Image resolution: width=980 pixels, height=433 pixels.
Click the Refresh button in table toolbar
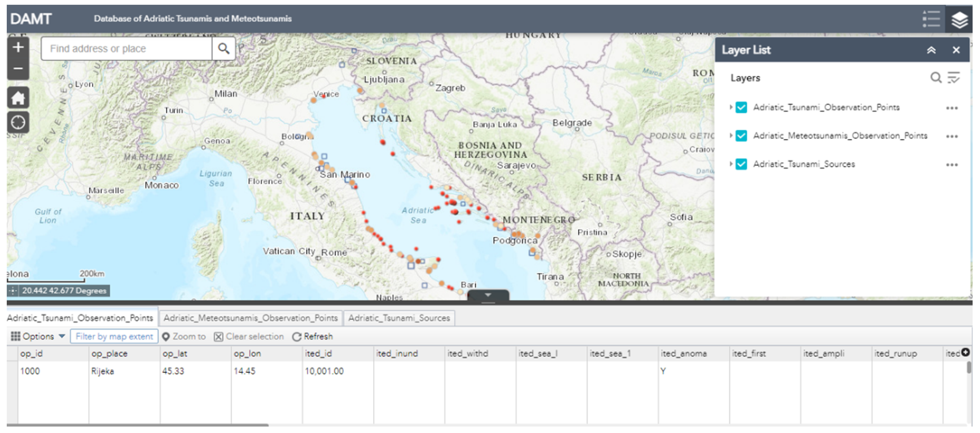point(312,336)
